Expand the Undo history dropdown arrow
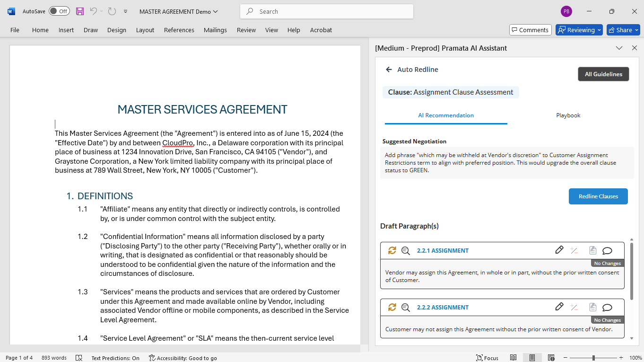Screen dimensions: 644x362 pyautogui.click(x=101, y=11)
